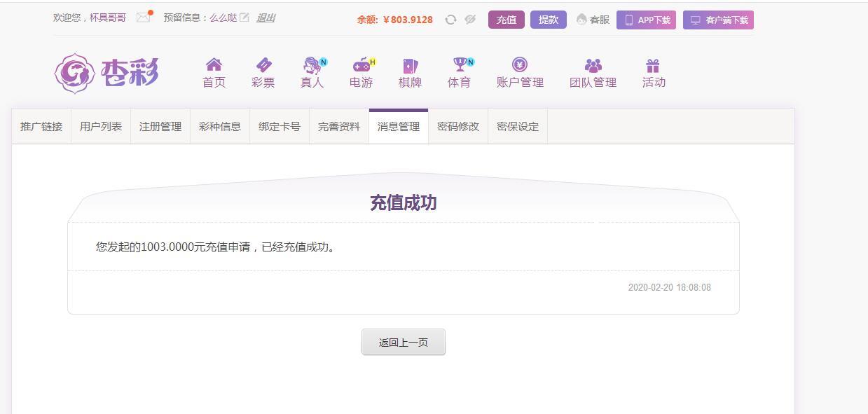Click the 杏彩 site logo
This screenshot has height=414, width=868.
107,73
